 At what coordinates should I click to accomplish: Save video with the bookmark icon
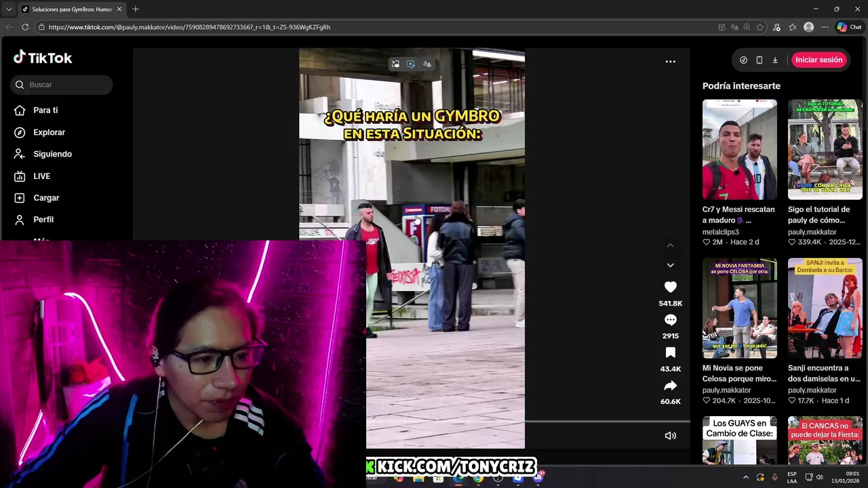pyautogui.click(x=670, y=352)
